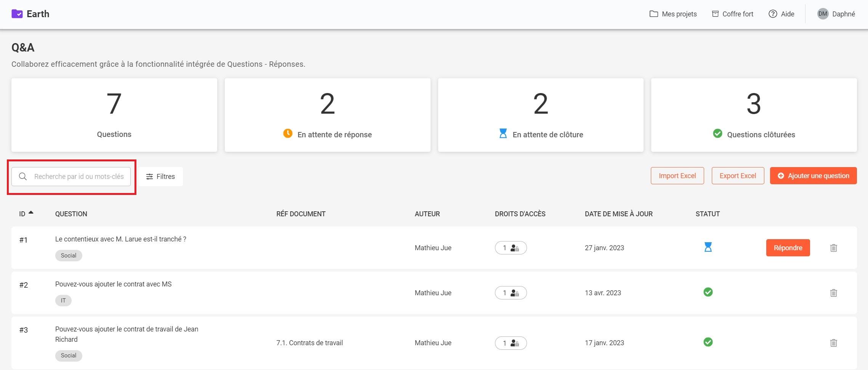Open the Mes projets menu
The image size is (868, 370).
pyautogui.click(x=673, y=14)
